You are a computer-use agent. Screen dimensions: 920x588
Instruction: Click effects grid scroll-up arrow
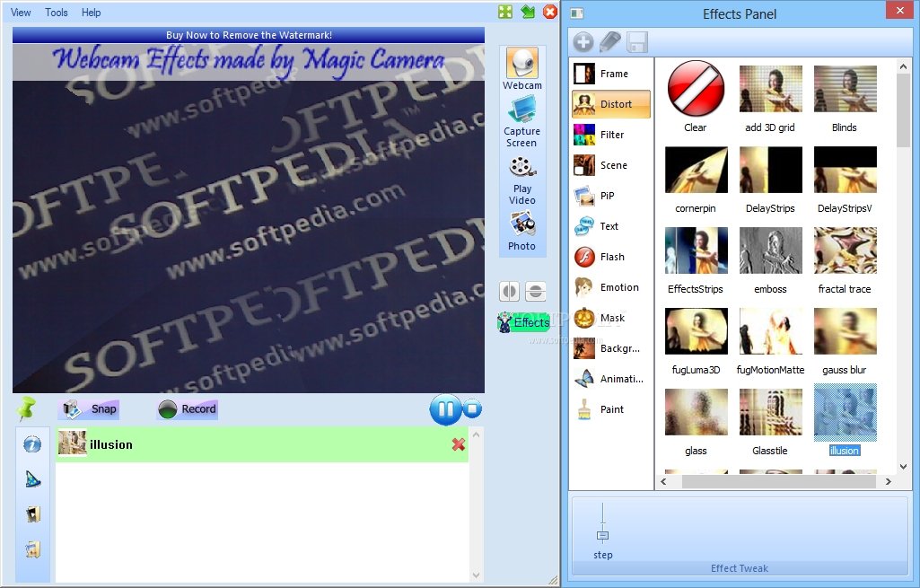903,67
